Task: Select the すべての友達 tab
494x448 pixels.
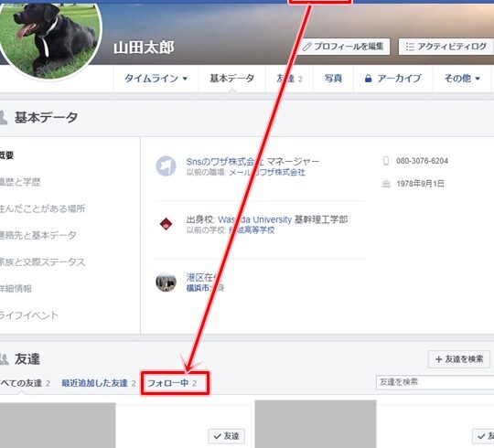Action: pos(25,383)
